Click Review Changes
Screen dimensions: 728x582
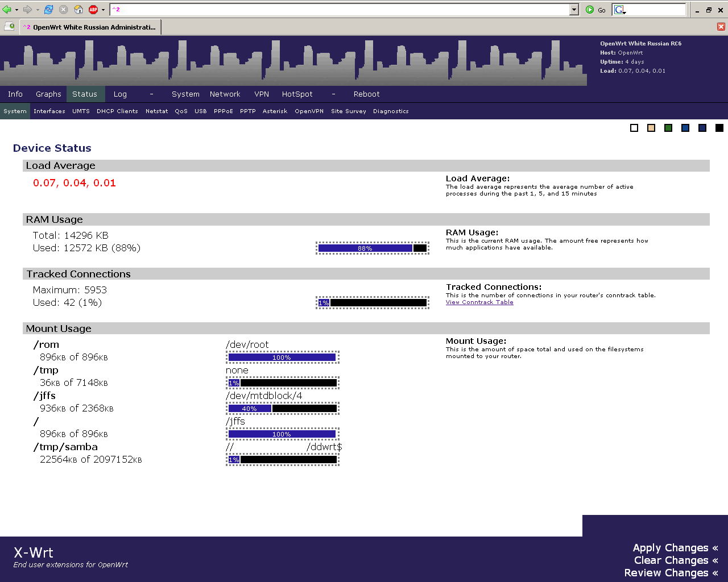coord(671,573)
